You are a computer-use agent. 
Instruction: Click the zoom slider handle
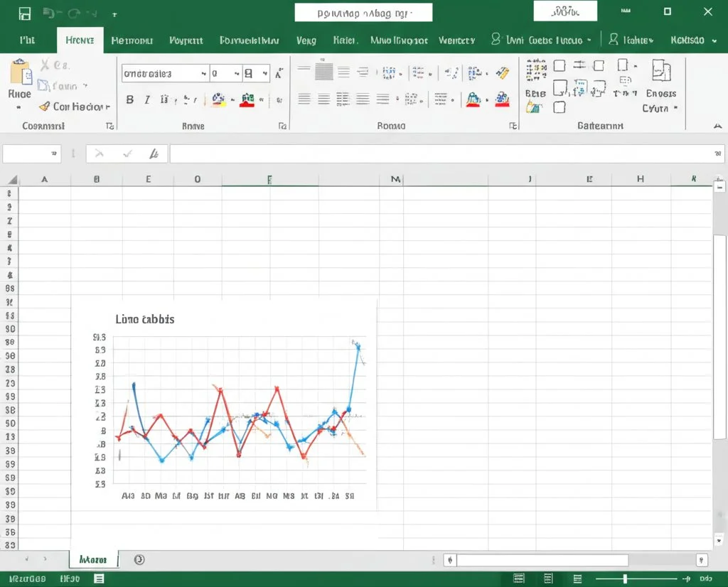tap(626, 578)
